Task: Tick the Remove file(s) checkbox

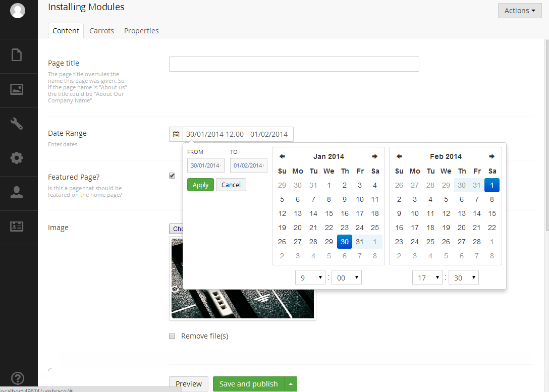Action: [172, 336]
